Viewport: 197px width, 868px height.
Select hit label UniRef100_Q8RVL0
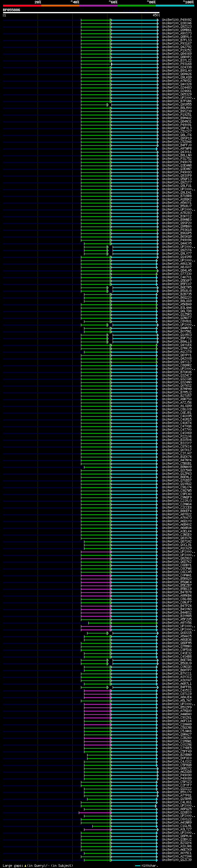(177, 37)
